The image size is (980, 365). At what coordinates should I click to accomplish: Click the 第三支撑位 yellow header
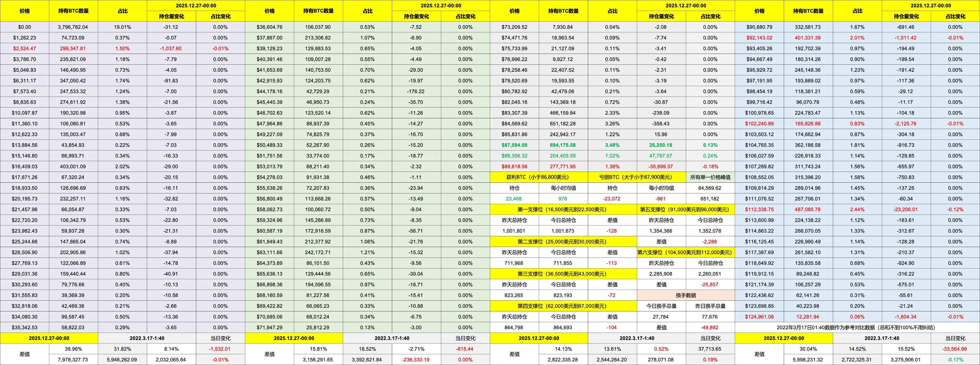tap(563, 274)
